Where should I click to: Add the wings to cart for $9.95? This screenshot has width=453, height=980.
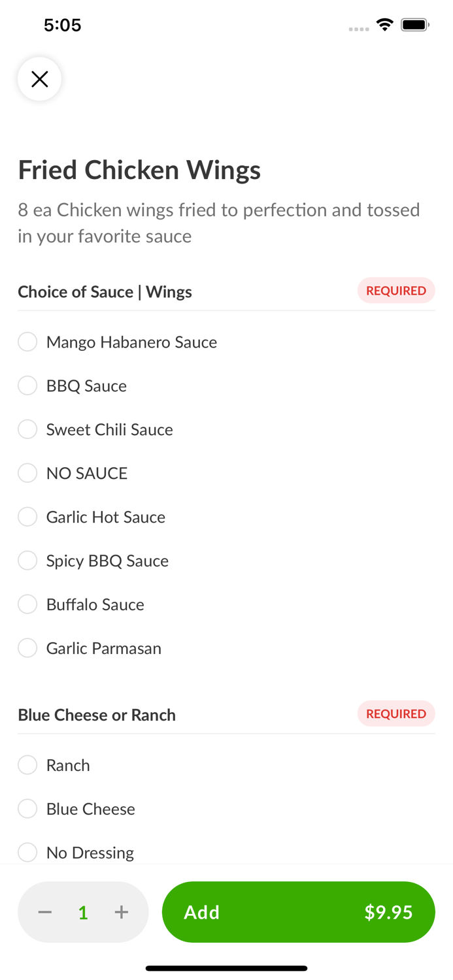(x=298, y=911)
